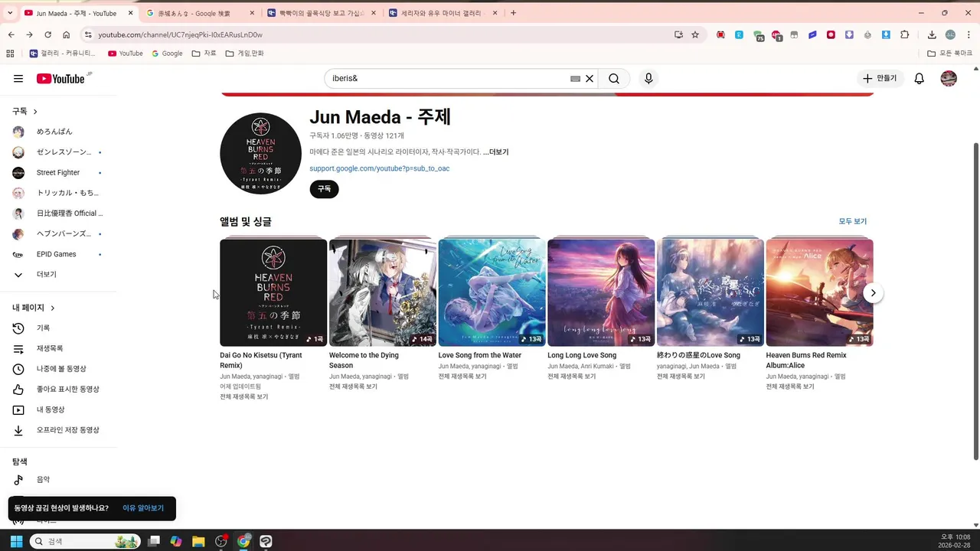Open 오프라인 저장 동영상 downloads
The image size is (980, 551).
tap(58, 430)
